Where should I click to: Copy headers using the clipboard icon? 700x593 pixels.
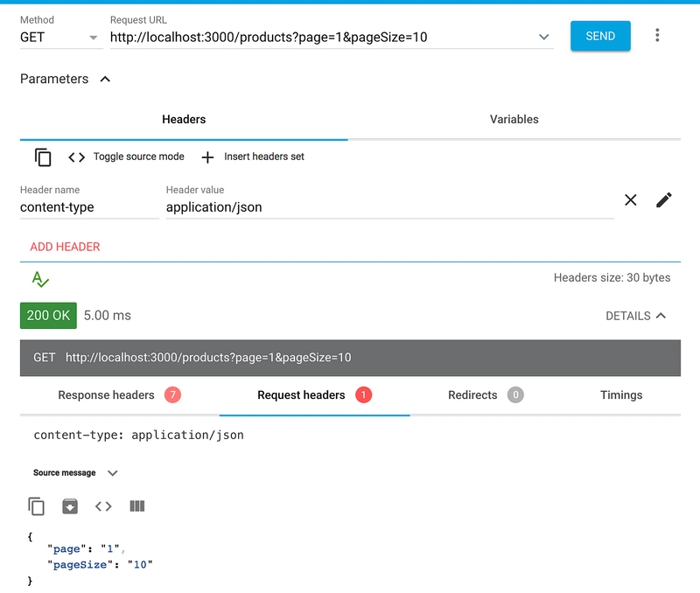(43, 157)
